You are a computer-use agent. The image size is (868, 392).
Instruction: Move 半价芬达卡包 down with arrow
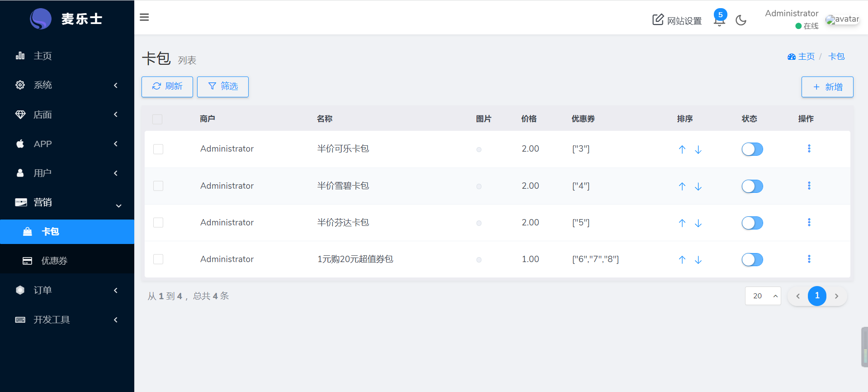pyautogui.click(x=698, y=223)
